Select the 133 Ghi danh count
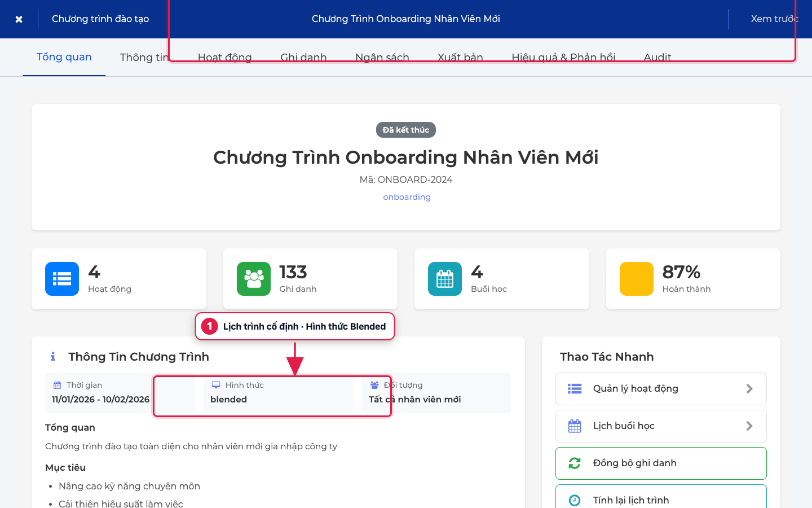The width and height of the screenshot is (812, 508). [x=293, y=272]
